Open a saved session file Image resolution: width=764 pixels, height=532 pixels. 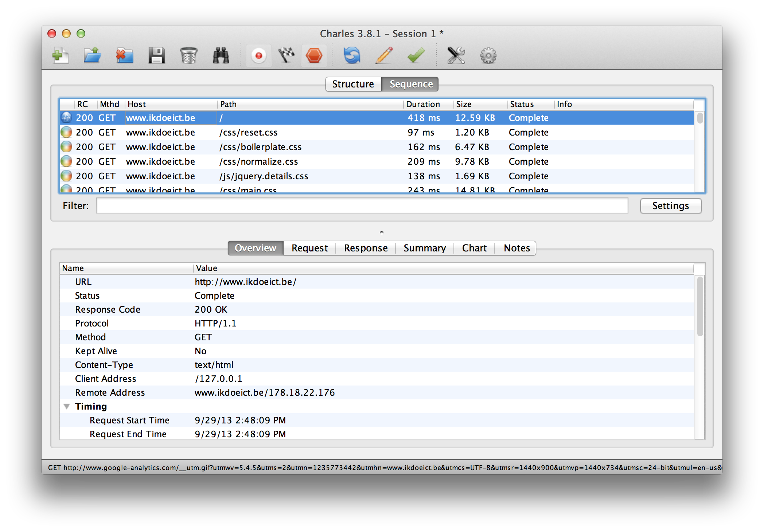tap(92, 55)
